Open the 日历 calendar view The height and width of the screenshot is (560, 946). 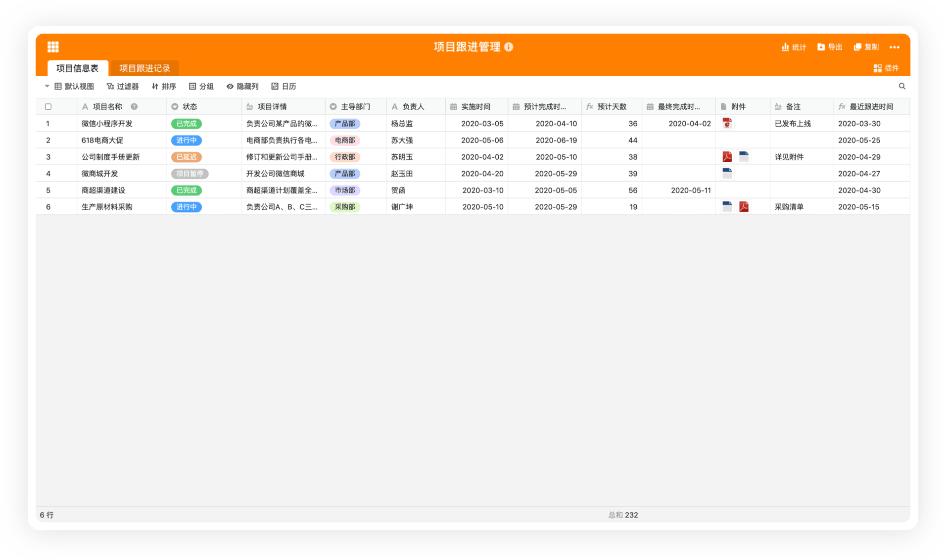click(284, 86)
